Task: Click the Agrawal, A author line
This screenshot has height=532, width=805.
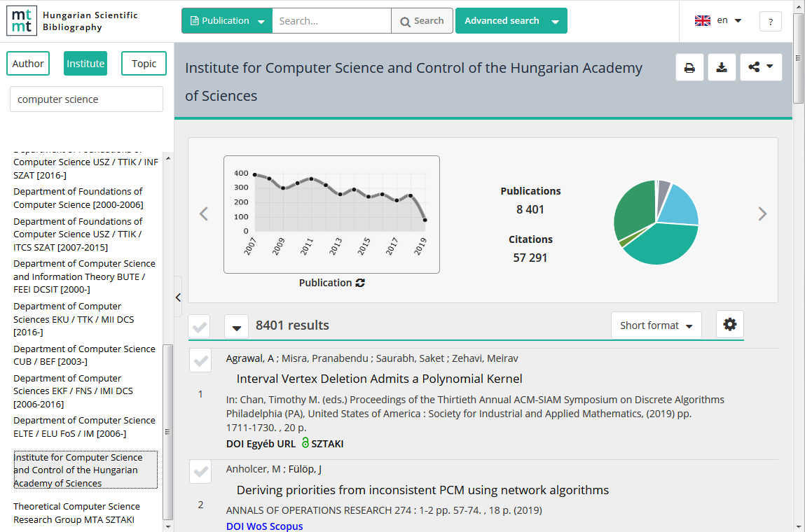Action: pos(372,358)
